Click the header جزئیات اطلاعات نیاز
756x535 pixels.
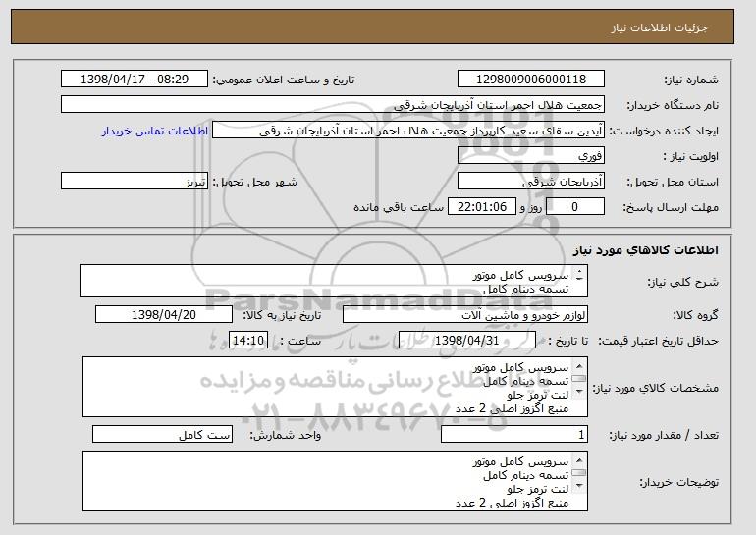click(x=659, y=27)
